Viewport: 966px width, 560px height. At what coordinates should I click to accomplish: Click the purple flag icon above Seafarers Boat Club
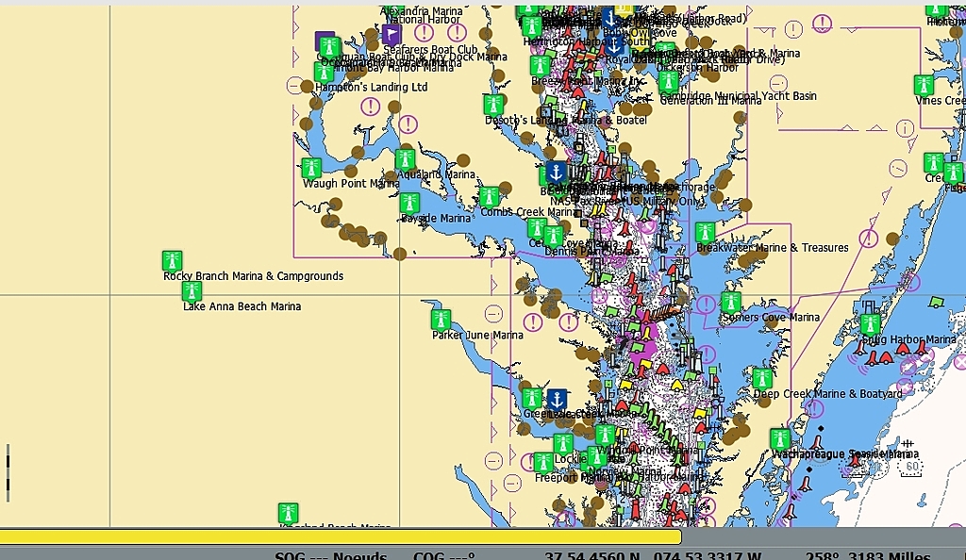click(391, 35)
